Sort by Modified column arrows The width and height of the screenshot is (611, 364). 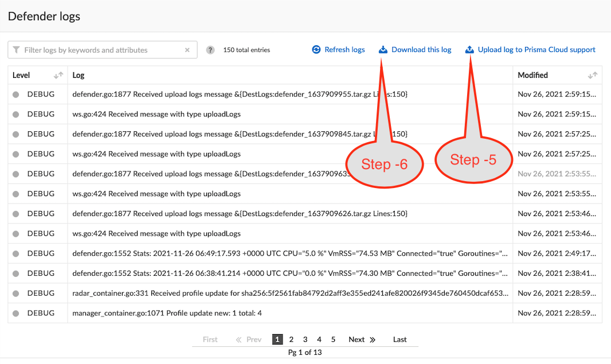tap(593, 75)
